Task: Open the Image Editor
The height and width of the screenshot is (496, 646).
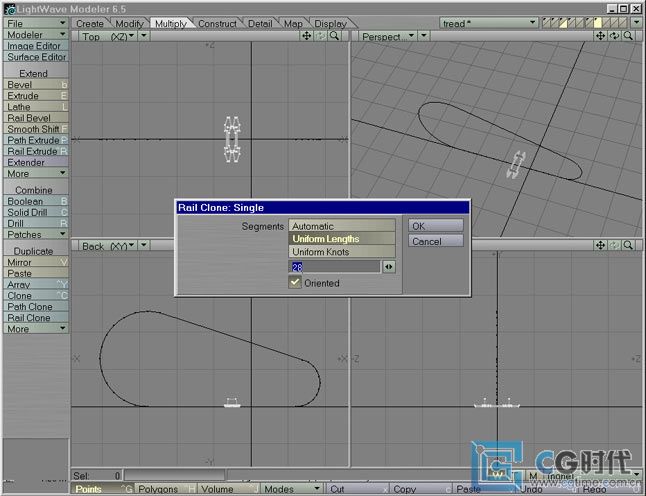Action: tap(36, 46)
